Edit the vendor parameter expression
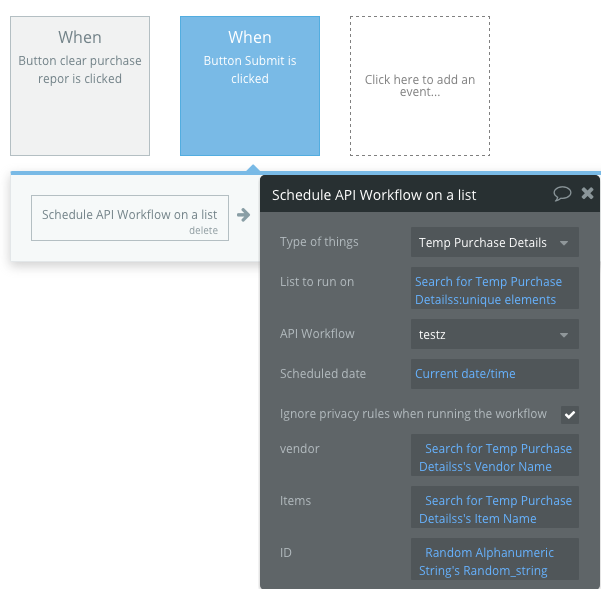The image size is (601, 589). [x=494, y=457]
